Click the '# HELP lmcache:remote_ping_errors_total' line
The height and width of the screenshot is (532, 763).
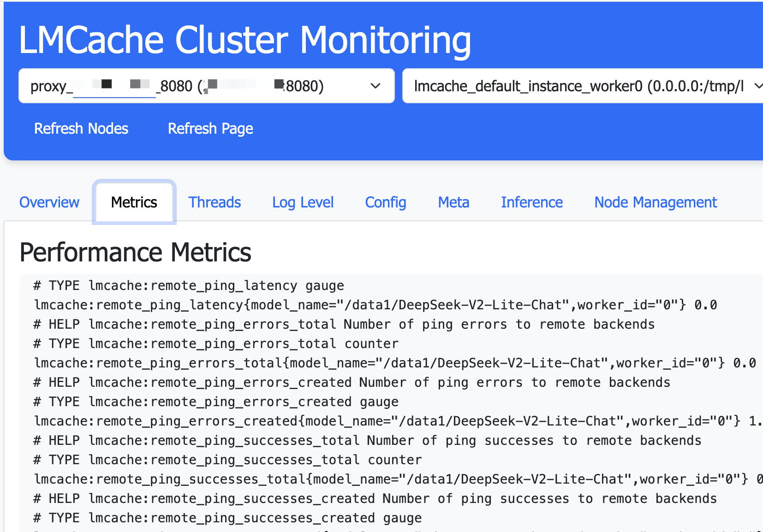coord(344,324)
